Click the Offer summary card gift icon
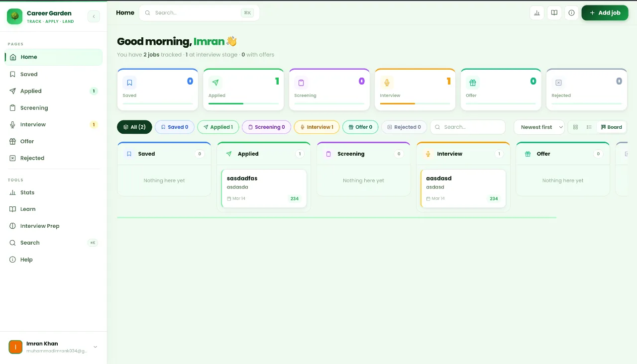This screenshot has height=364, width=637. [473, 83]
